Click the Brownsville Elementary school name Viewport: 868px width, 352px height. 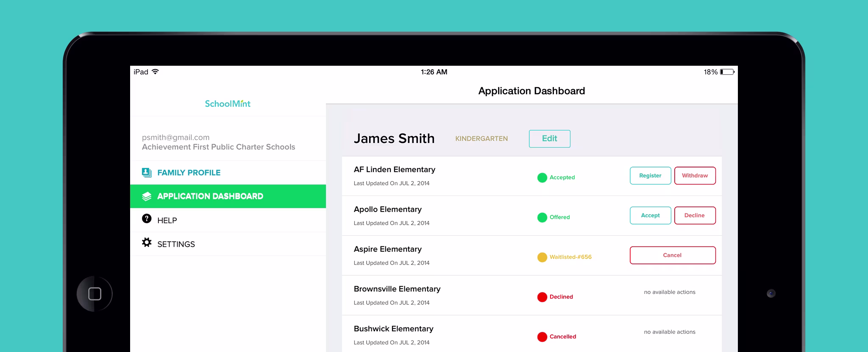coord(397,289)
